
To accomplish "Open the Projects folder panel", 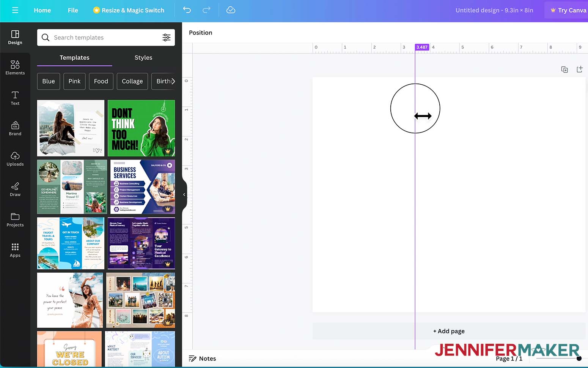I will pyautogui.click(x=15, y=220).
